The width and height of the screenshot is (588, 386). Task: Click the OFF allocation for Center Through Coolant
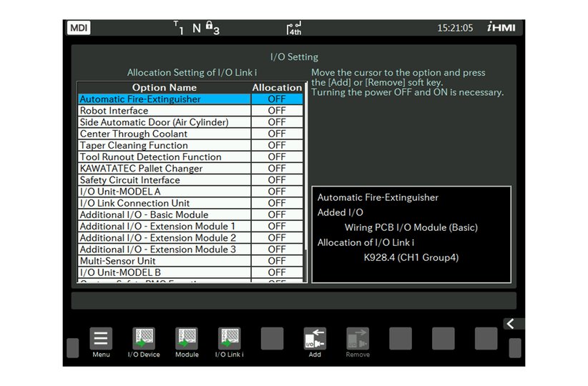pyautogui.click(x=277, y=134)
